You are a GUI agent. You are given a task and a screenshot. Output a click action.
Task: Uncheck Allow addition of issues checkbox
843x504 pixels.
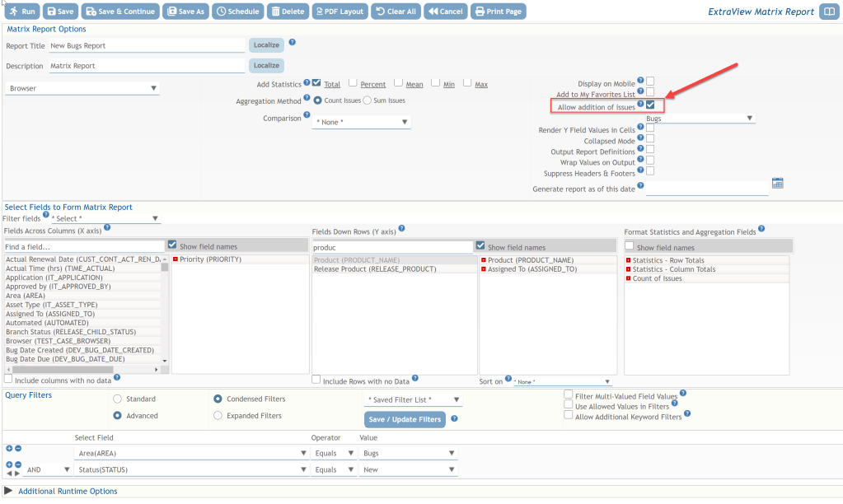click(x=650, y=105)
